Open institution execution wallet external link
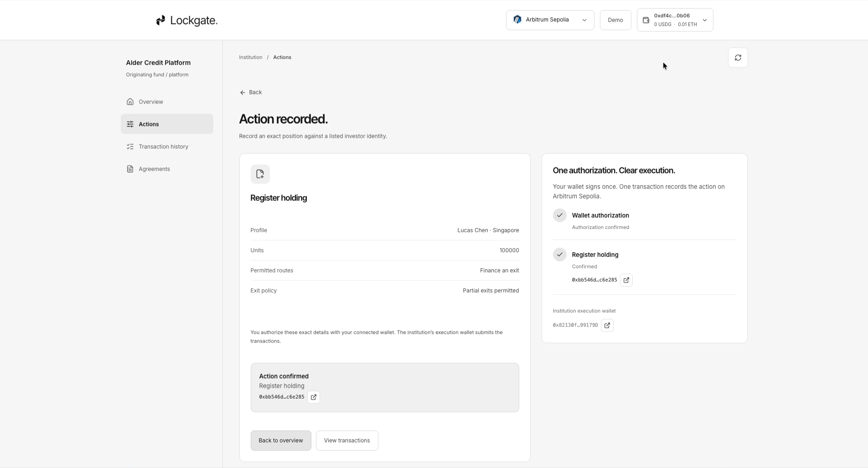This screenshot has width=868, height=468. pos(607,325)
